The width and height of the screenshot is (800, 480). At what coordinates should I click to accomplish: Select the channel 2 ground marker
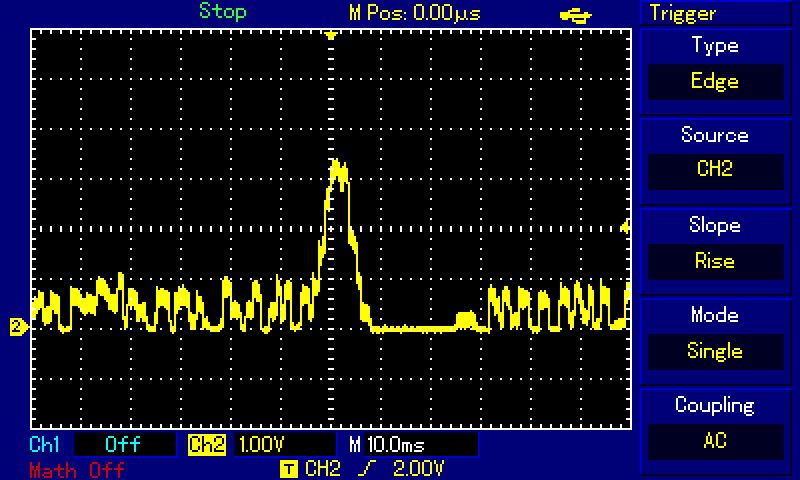tap(17, 326)
